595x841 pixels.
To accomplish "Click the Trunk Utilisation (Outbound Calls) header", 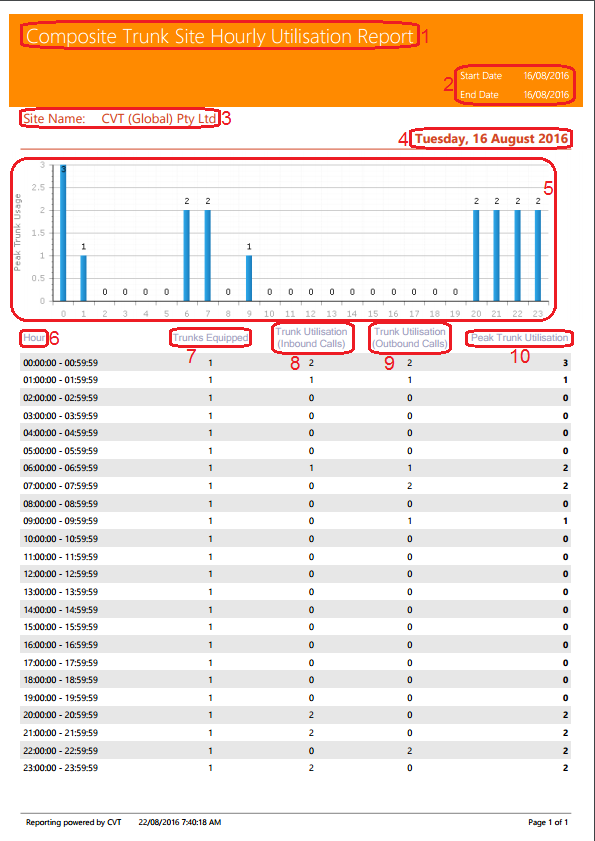I will pyautogui.click(x=410, y=338).
